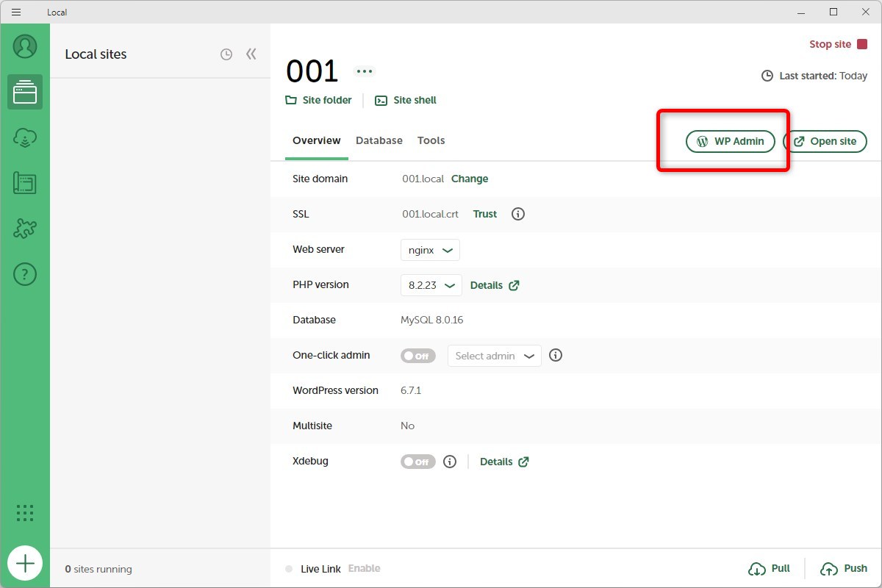The width and height of the screenshot is (882, 588).
Task: Stop the running site
Action: pyautogui.click(x=838, y=44)
